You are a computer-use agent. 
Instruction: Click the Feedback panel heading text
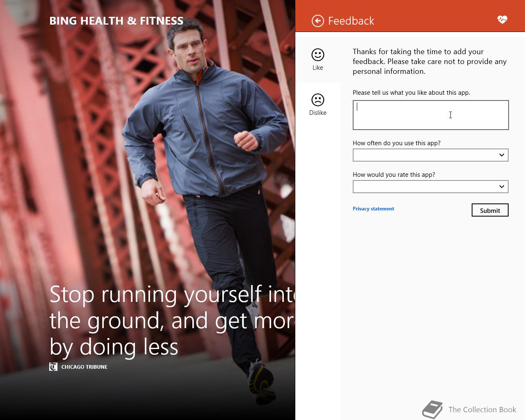[x=351, y=21]
